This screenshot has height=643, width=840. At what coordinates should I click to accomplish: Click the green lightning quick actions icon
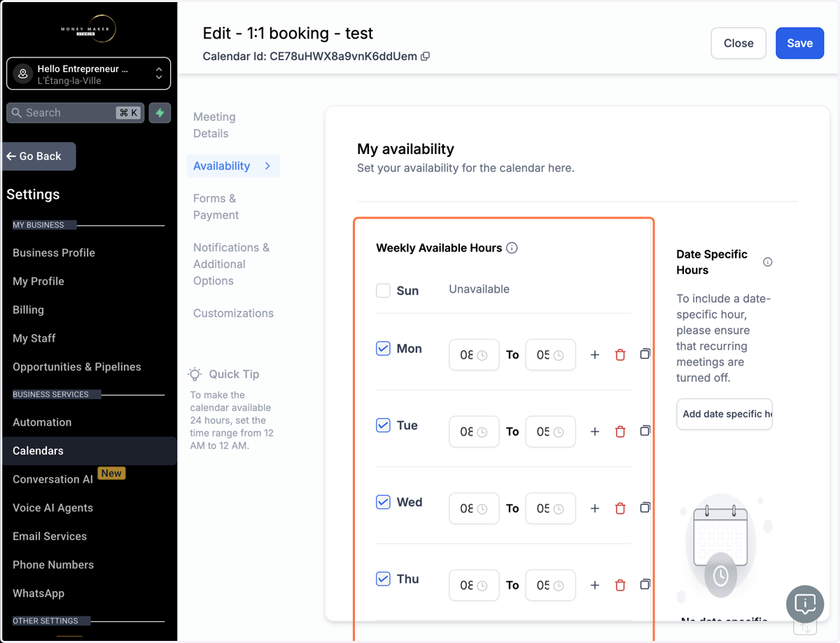pos(160,113)
